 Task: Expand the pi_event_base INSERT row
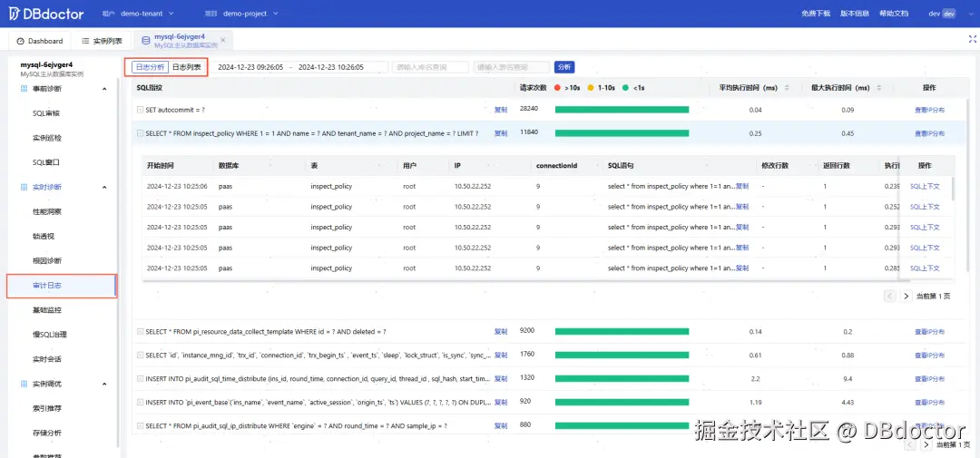pos(140,402)
